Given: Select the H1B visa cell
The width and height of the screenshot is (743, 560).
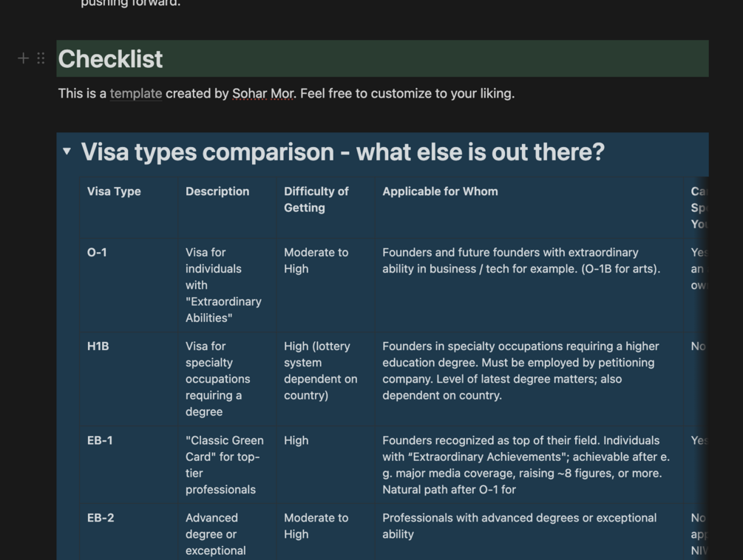Looking at the screenshot, I should pos(98,346).
